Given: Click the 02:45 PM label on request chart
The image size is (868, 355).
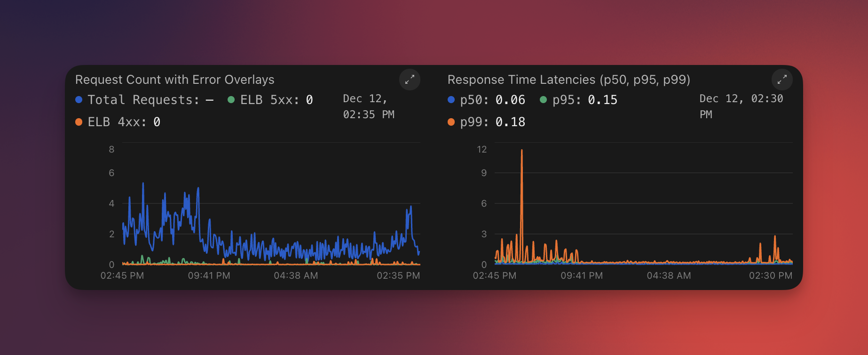Looking at the screenshot, I should click(x=122, y=275).
